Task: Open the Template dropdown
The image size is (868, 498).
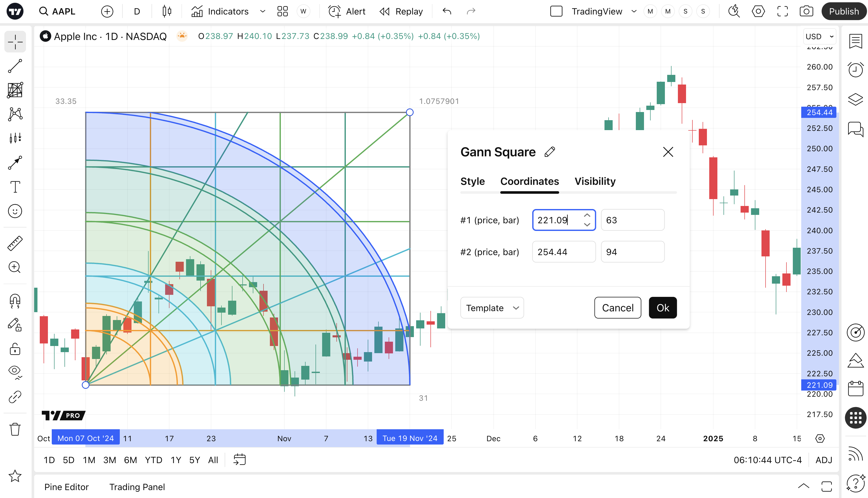Action: (492, 308)
